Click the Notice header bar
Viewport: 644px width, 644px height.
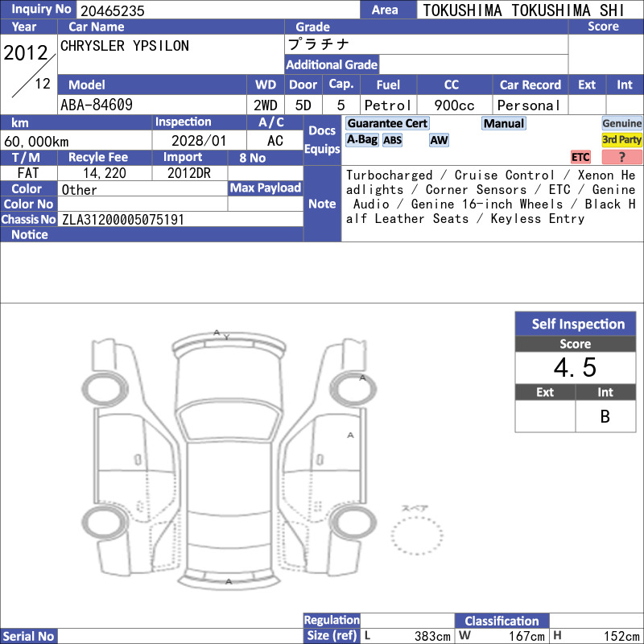[151, 234]
